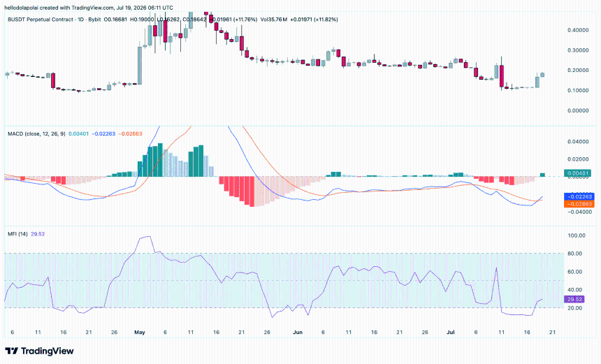
Task: Click the 0.04000 MACD scale label
Action: [578, 142]
